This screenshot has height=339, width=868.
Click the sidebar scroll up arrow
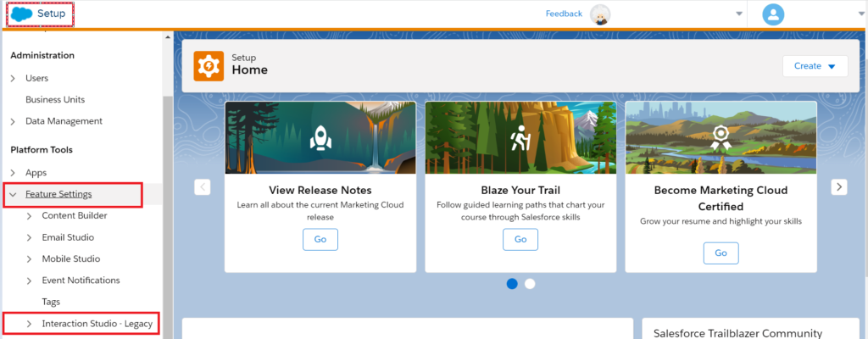click(x=168, y=37)
